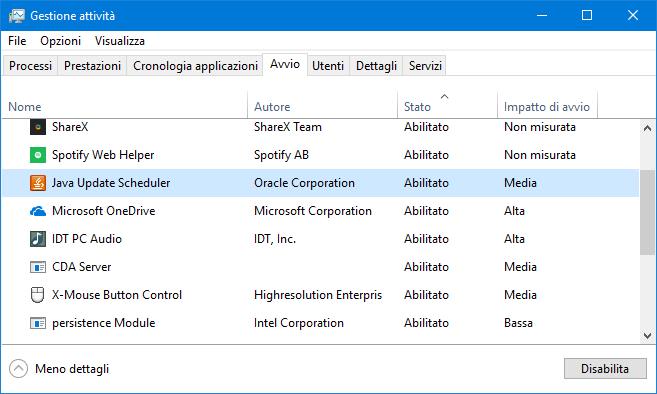Click the Microsoft Corporation author cell
The width and height of the screenshot is (657, 394).
pyautogui.click(x=313, y=211)
